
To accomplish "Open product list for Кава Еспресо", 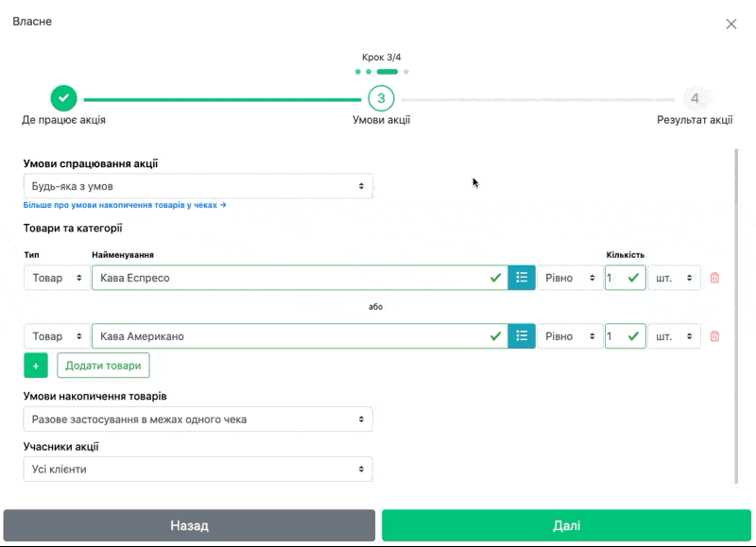I will (x=522, y=278).
